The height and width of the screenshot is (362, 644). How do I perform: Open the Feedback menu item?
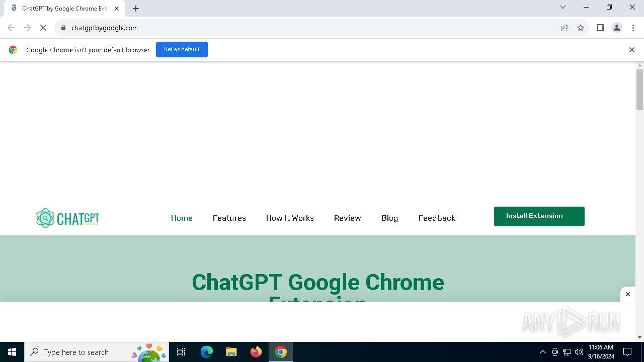coord(437,218)
